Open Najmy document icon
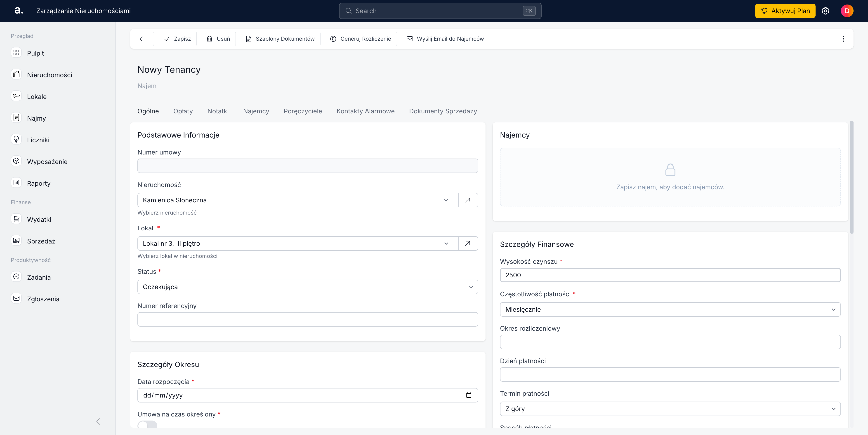The width and height of the screenshot is (868, 435). (16, 118)
